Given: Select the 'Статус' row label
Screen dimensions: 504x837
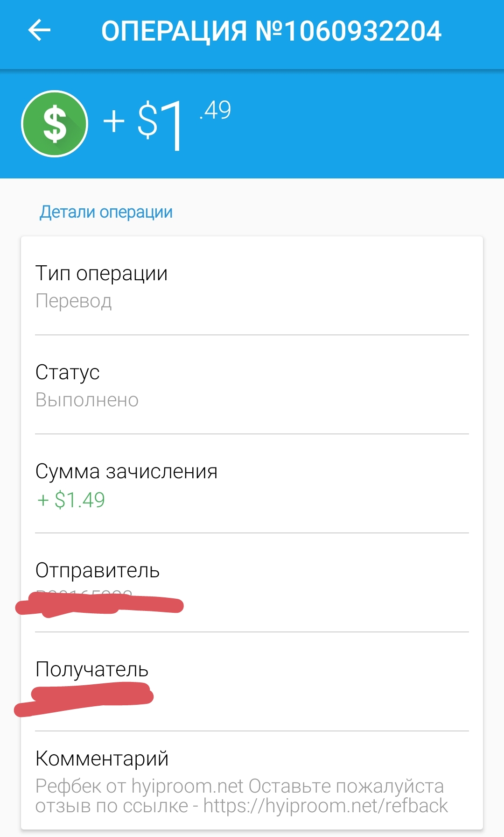Looking at the screenshot, I should coord(68,372).
